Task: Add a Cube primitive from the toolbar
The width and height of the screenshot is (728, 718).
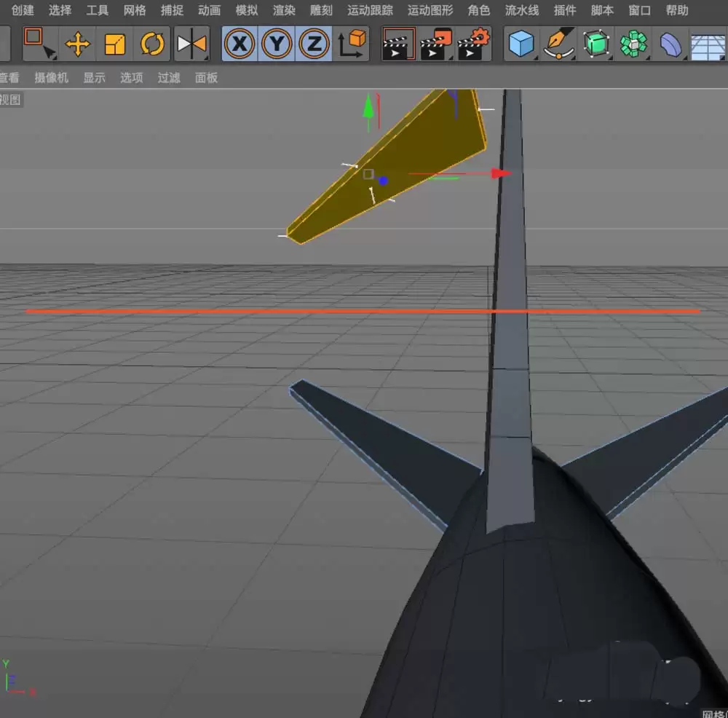Action: tap(520, 44)
